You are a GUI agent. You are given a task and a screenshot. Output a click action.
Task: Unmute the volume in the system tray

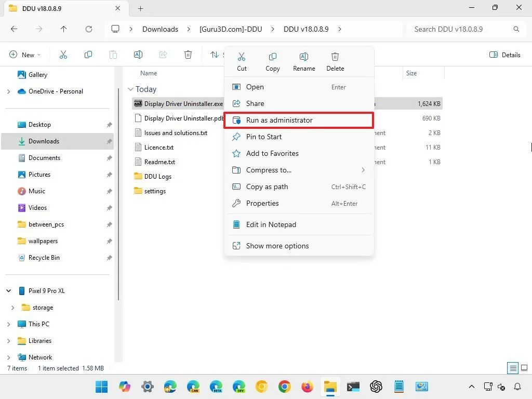coord(501,387)
